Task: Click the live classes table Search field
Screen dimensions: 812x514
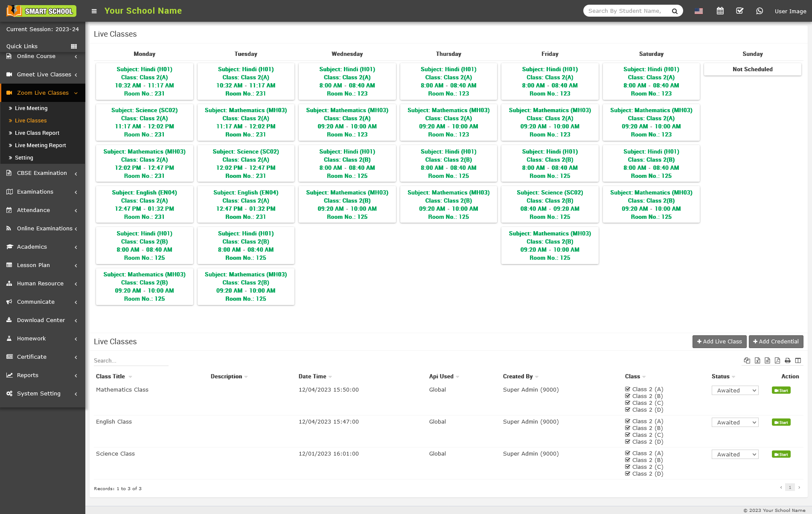Action: 131,361
